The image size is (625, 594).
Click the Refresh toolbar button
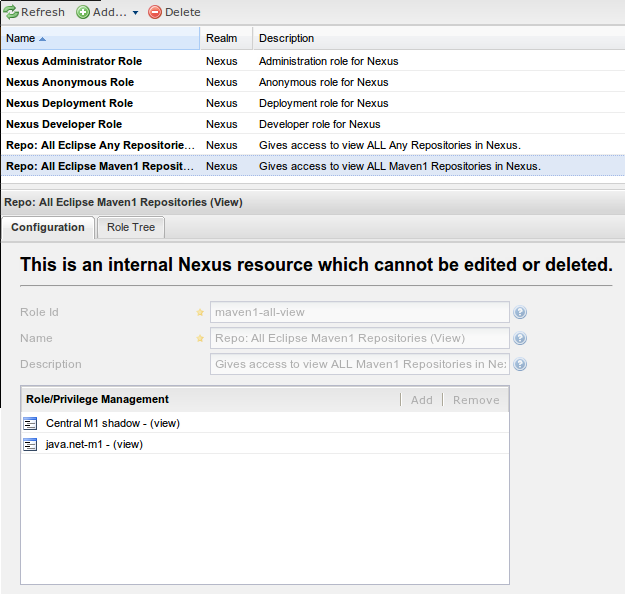coord(34,12)
